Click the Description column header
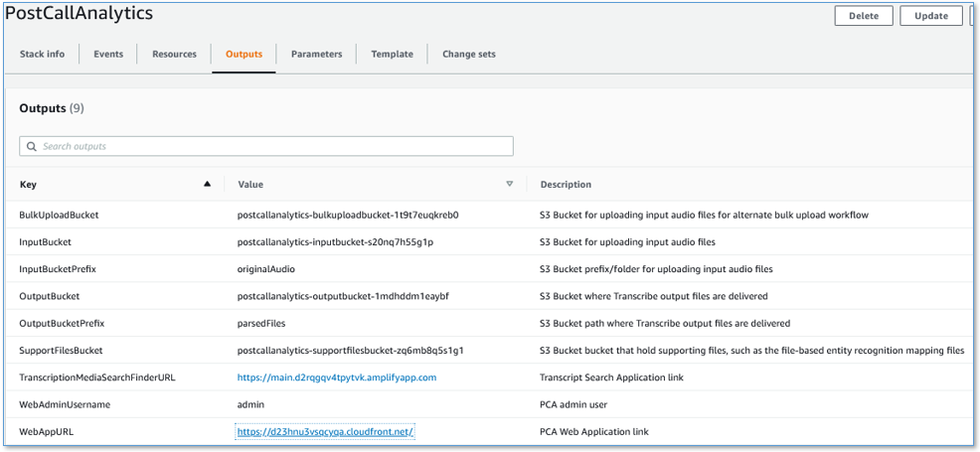This screenshot has width=980, height=452. pyautogui.click(x=566, y=185)
